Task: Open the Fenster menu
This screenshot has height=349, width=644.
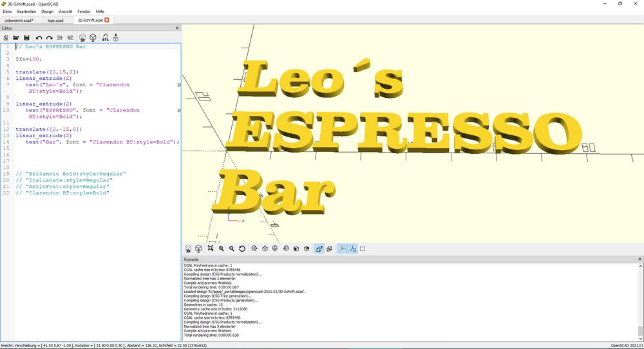Action: click(84, 12)
